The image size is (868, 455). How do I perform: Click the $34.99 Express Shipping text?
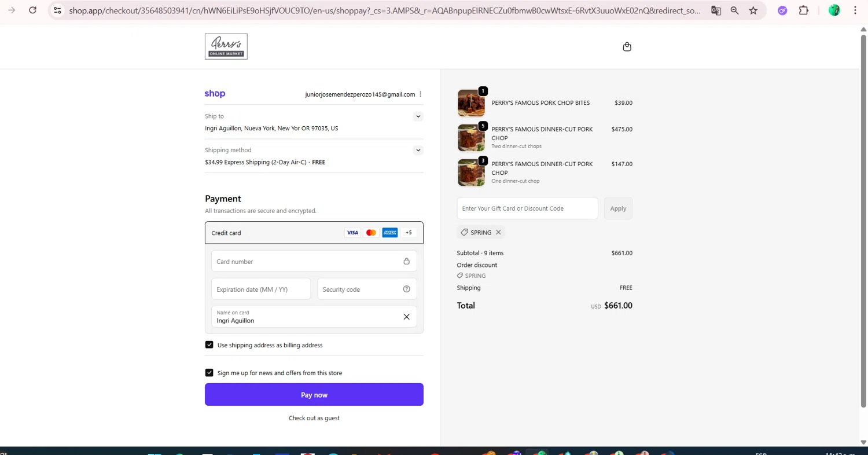click(x=265, y=162)
